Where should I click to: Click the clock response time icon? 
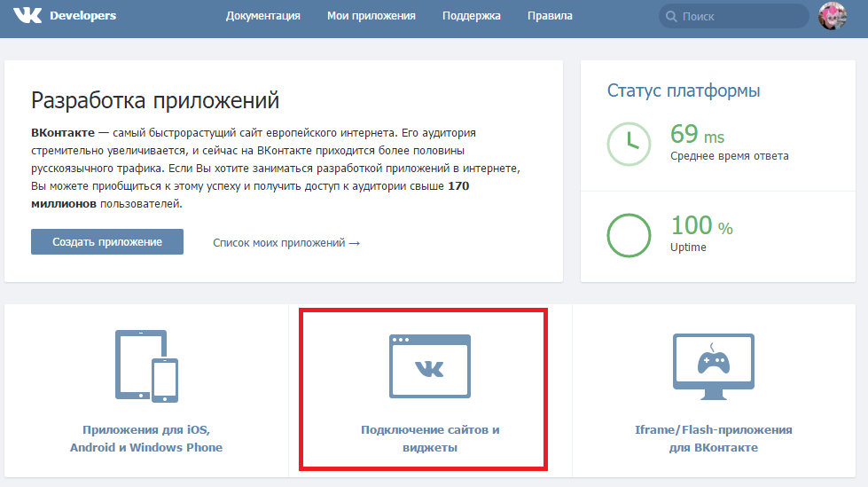click(629, 144)
